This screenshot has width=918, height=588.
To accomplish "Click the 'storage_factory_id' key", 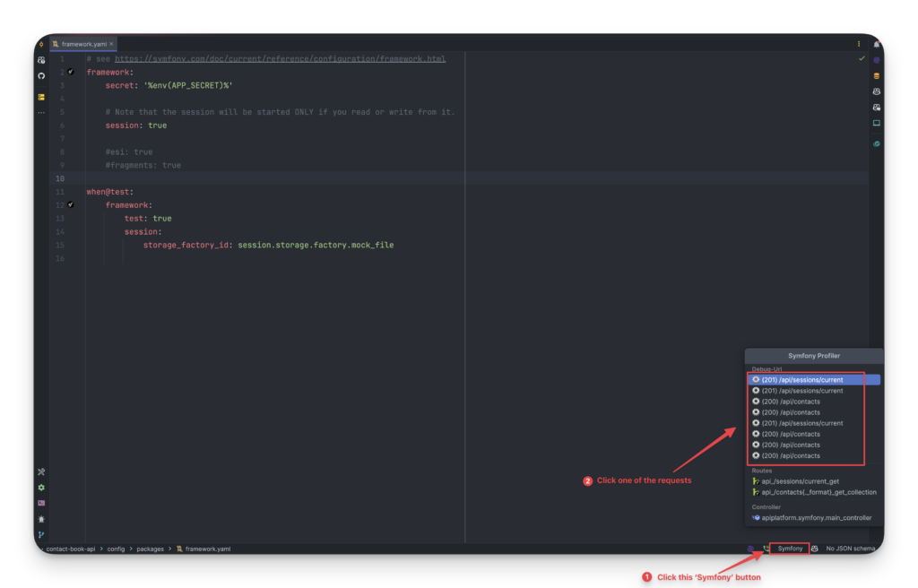I will [186, 246].
